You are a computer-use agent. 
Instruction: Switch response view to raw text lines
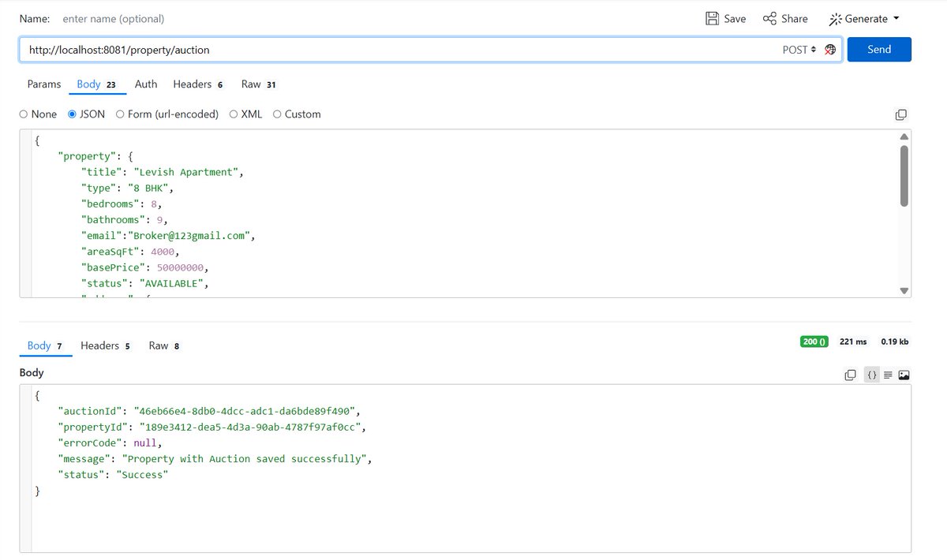click(887, 375)
